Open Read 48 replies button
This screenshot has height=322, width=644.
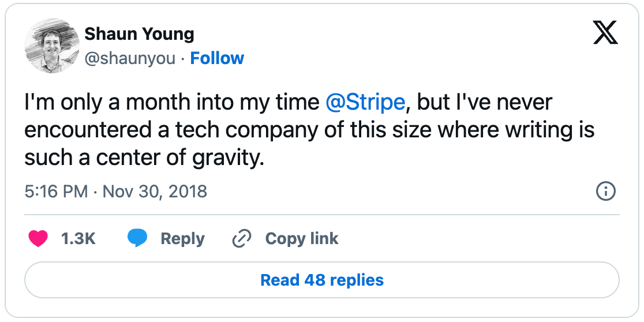click(x=322, y=280)
